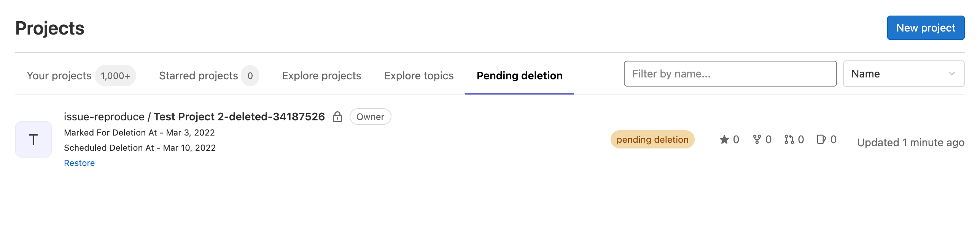Click the Owner role badge
Viewport: 980px width, 243px height.
tap(370, 117)
